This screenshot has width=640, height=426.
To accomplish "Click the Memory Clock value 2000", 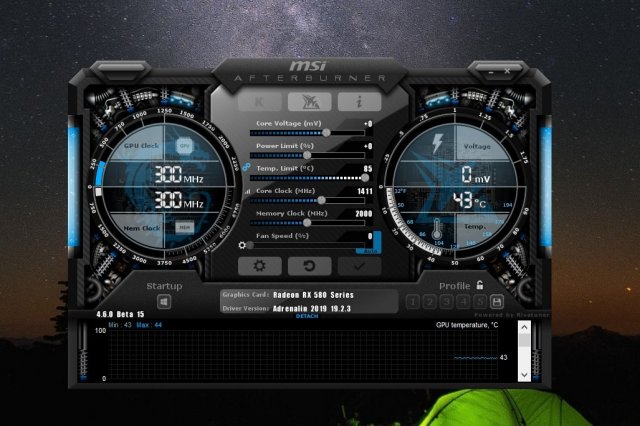I will click(364, 213).
